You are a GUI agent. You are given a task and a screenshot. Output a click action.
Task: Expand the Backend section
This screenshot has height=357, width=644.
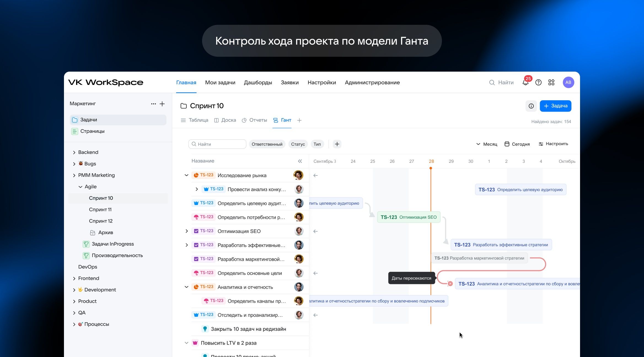click(74, 153)
